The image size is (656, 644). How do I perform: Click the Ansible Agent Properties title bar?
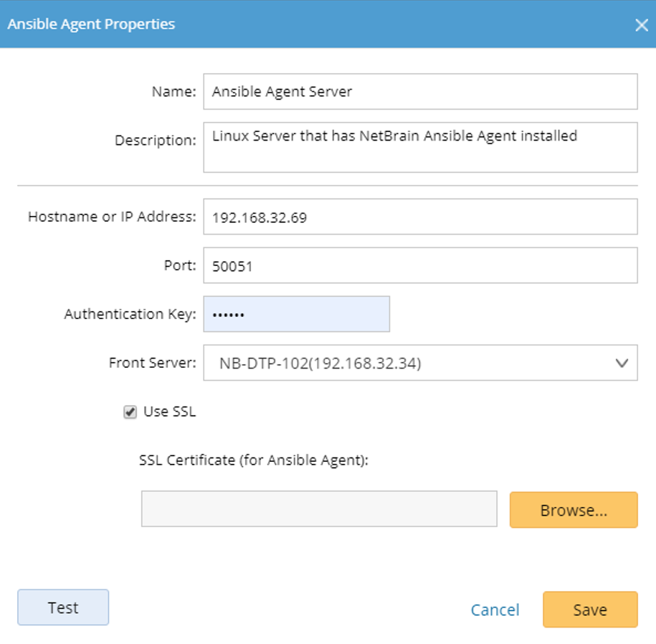[328, 24]
